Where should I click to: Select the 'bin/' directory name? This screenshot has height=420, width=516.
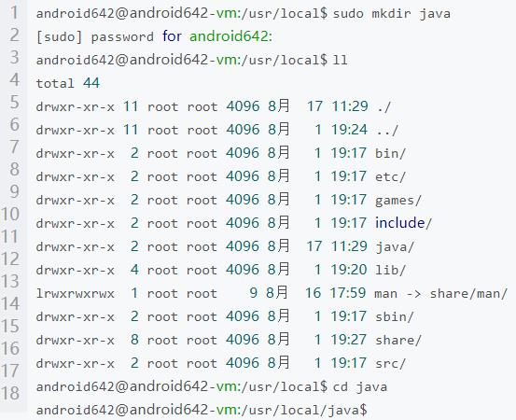[x=390, y=153]
